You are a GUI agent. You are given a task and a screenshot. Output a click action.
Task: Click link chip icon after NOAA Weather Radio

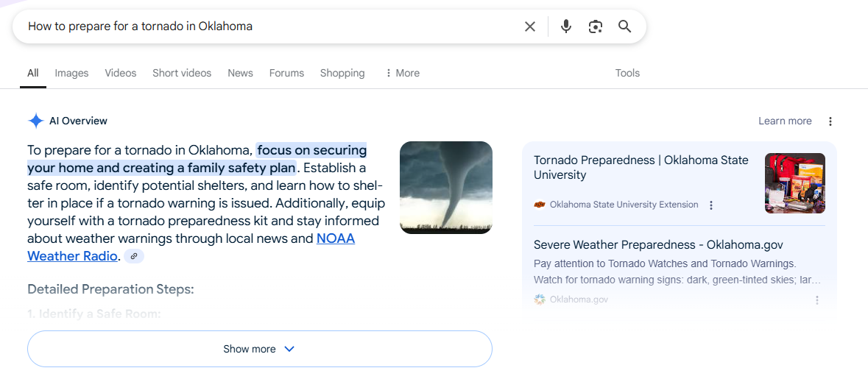(x=133, y=256)
